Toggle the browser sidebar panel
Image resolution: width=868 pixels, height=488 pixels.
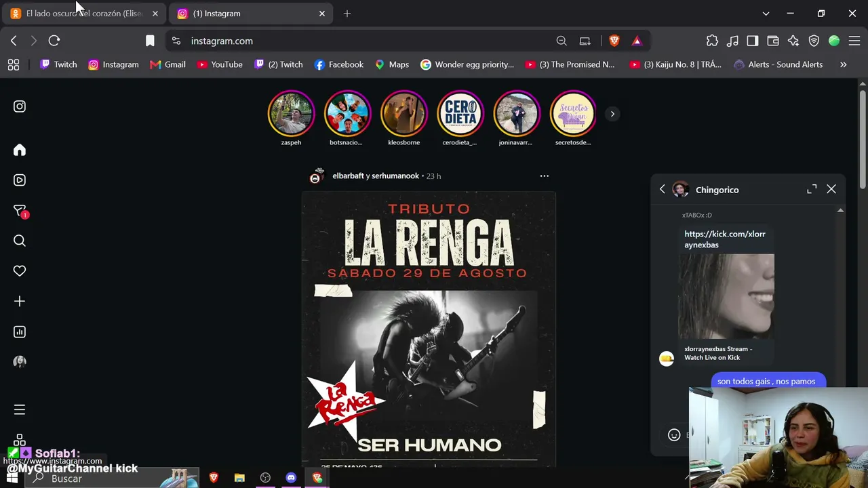753,41
